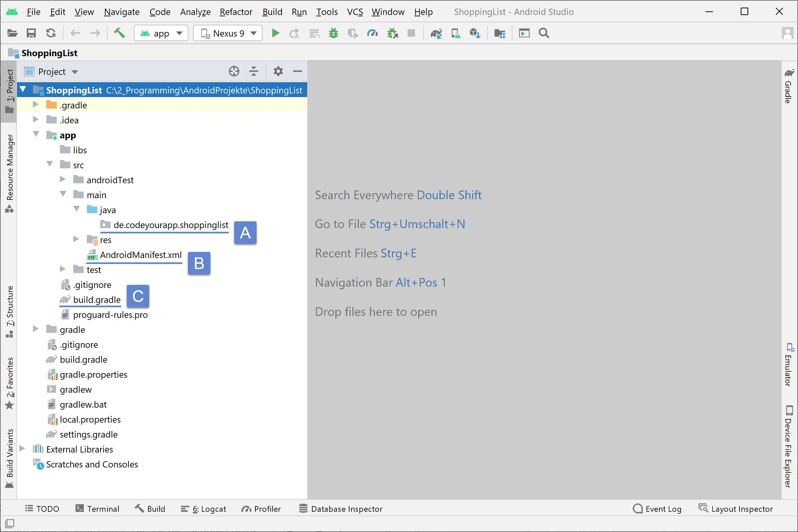The image size is (798, 532).
Task: Toggle the Gradle side panel tab
Action: coord(788,86)
